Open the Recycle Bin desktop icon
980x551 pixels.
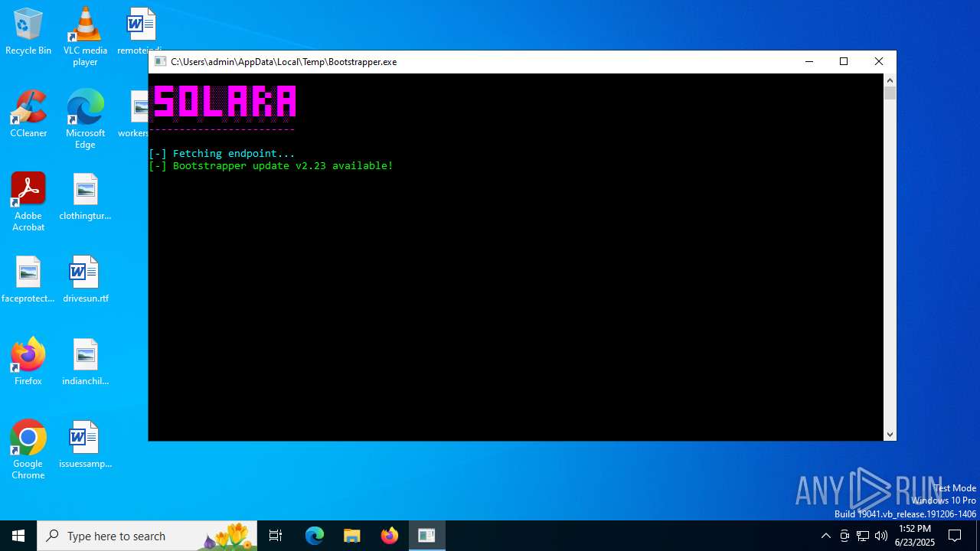point(28,31)
